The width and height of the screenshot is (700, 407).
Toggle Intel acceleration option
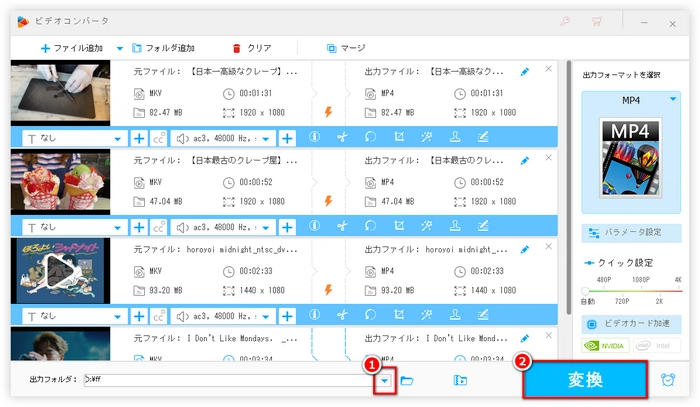[x=657, y=345]
